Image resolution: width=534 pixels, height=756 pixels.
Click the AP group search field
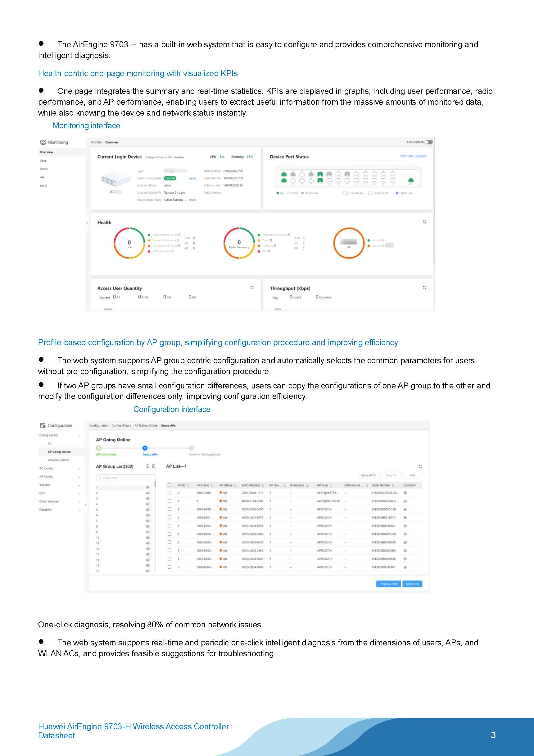[126, 478]
